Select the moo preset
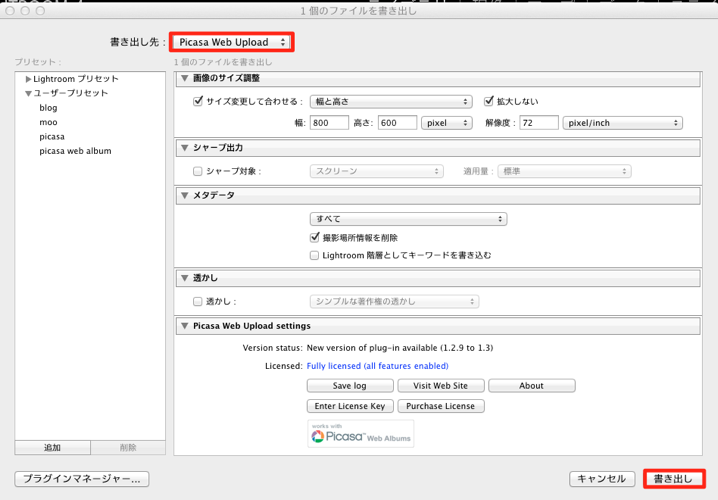The width and height of the screenshot is (718, 500). pos(48,122)
